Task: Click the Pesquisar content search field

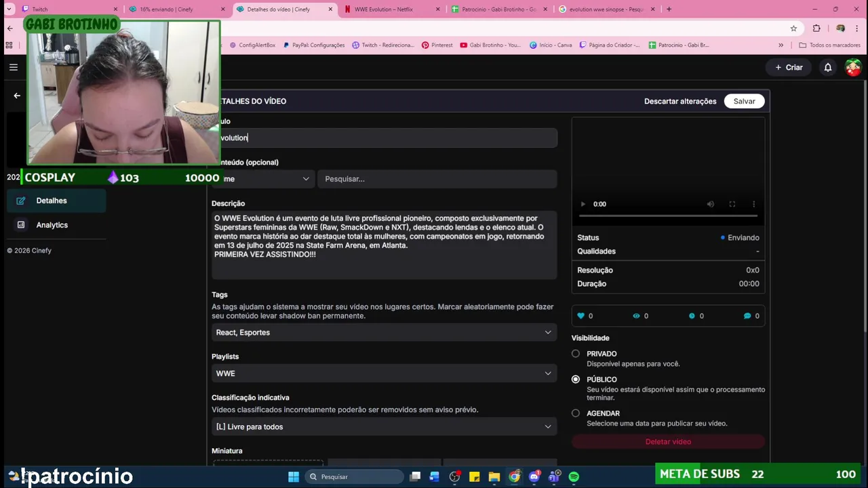Action: pos(437,179)
